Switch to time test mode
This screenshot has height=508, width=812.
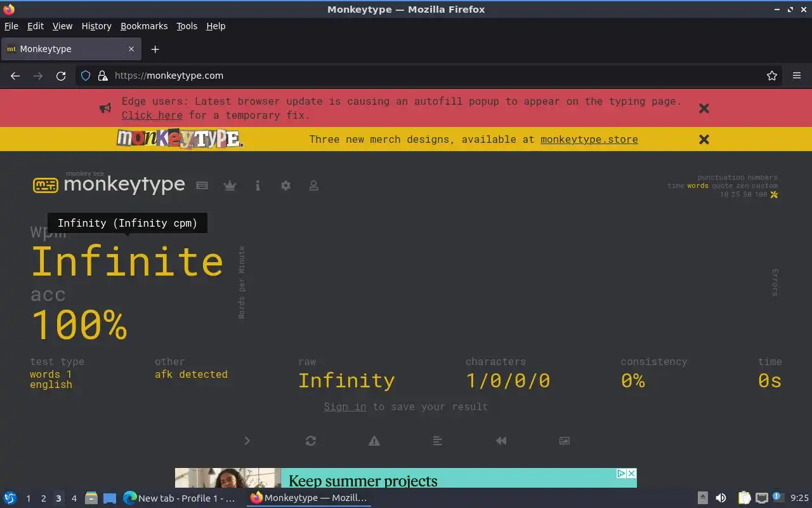pyautogui.click(x=676, y=186)
